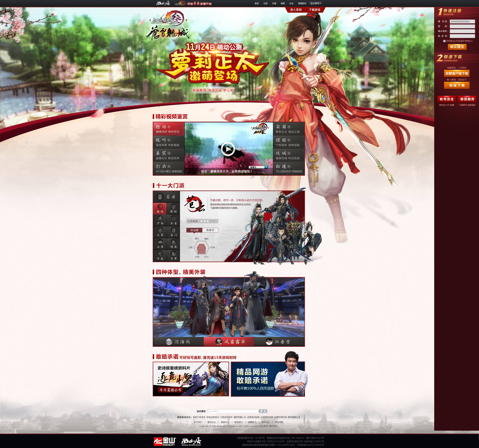The image size is (479, 448).
Task: Switch to the 铁骨衣 tab
Action: (210, 230)
